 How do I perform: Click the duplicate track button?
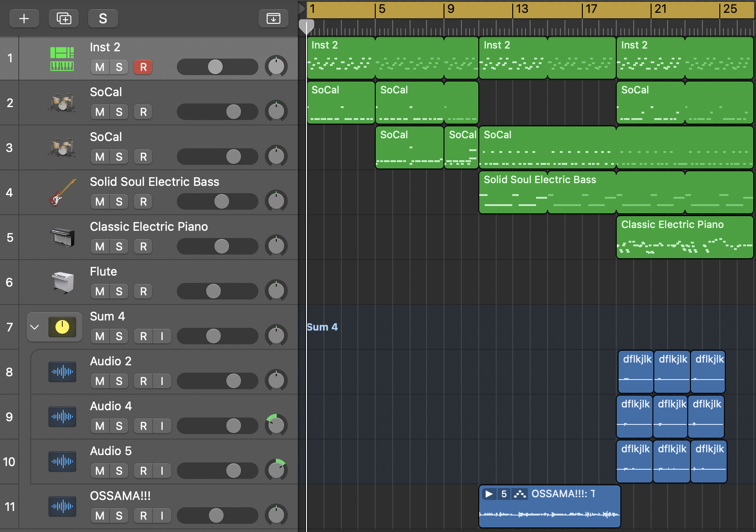[x=64, y=18]
